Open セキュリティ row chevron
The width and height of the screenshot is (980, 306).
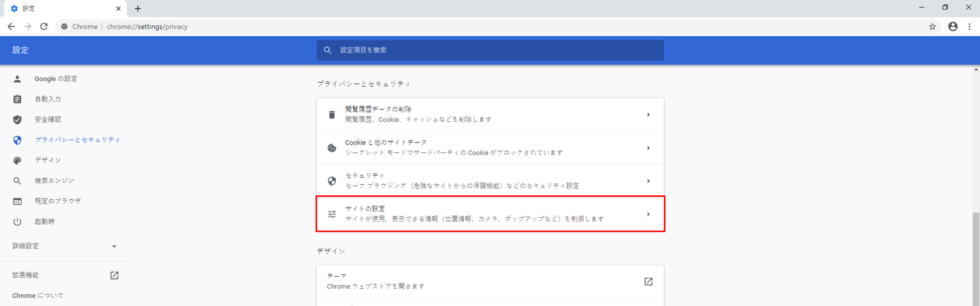[x=648, y=181]
